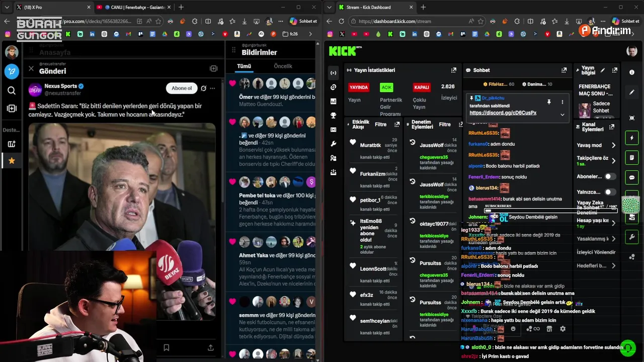
Task: Open the İzleyici Yönlendir option
Action: pyautogui.click(x=596, y=252)
